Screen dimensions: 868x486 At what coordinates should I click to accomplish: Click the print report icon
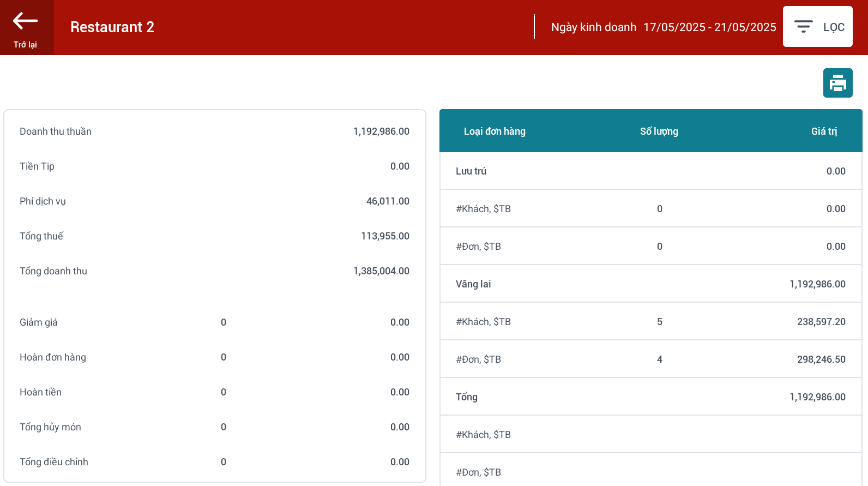click(837, 83)
